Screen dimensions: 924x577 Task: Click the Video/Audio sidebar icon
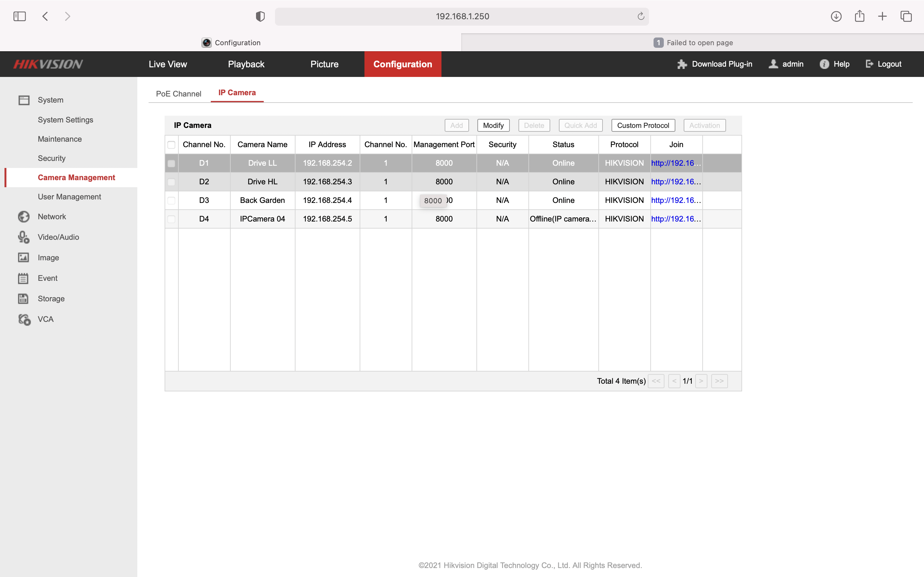(23, 237)
